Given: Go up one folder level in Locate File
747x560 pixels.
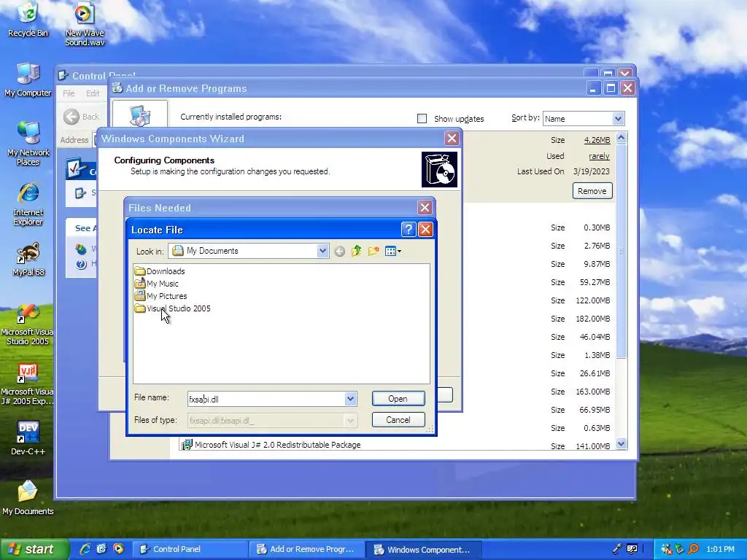Looking at the screenshot, I should coord(356,251).
